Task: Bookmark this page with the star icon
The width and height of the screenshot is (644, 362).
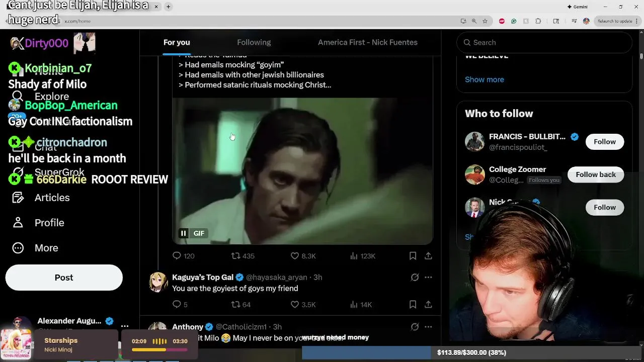Action: click(x=485, y=21)
